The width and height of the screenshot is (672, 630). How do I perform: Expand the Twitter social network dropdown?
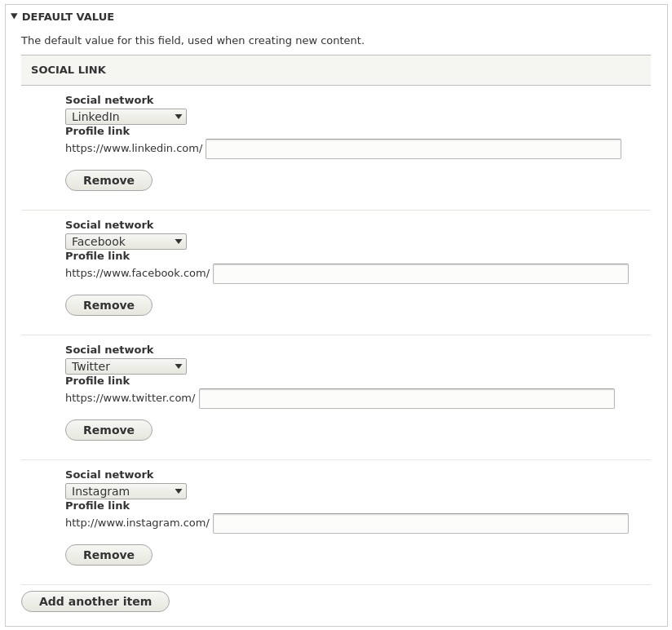pos(126,366)
